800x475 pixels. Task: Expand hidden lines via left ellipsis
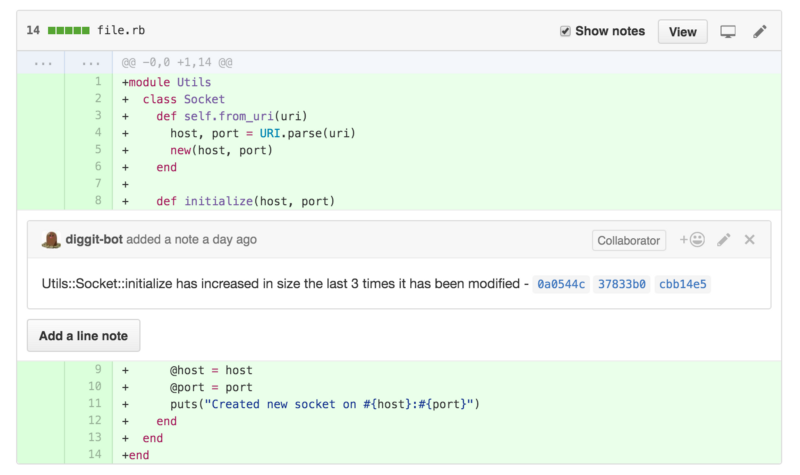[42, 62]
